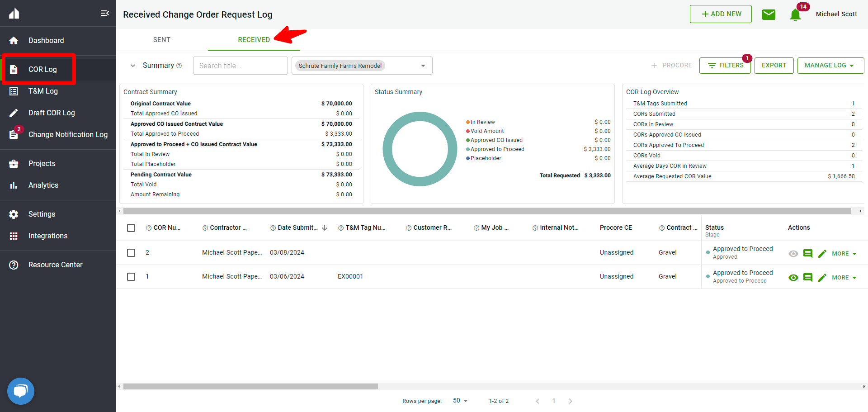Toggle view eye icon for COR 1
The height and width of the screenshot is (412, 868).
pos(793,277)
